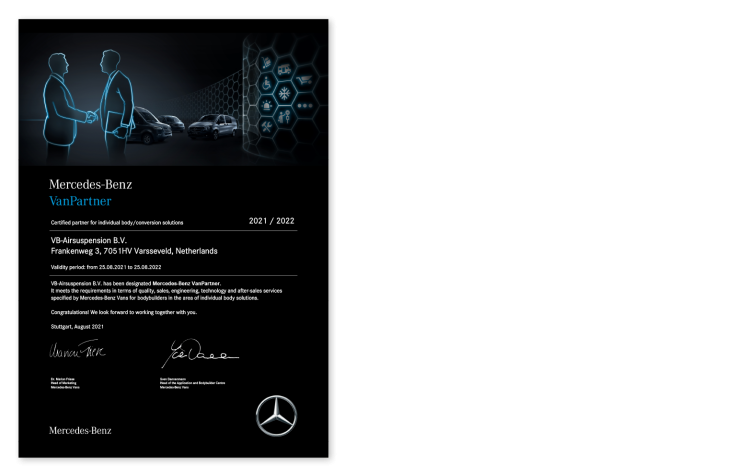Click the two businessmen handshake illustration
Viewport: 736px width, 466px height.
[x=89, y=104]
